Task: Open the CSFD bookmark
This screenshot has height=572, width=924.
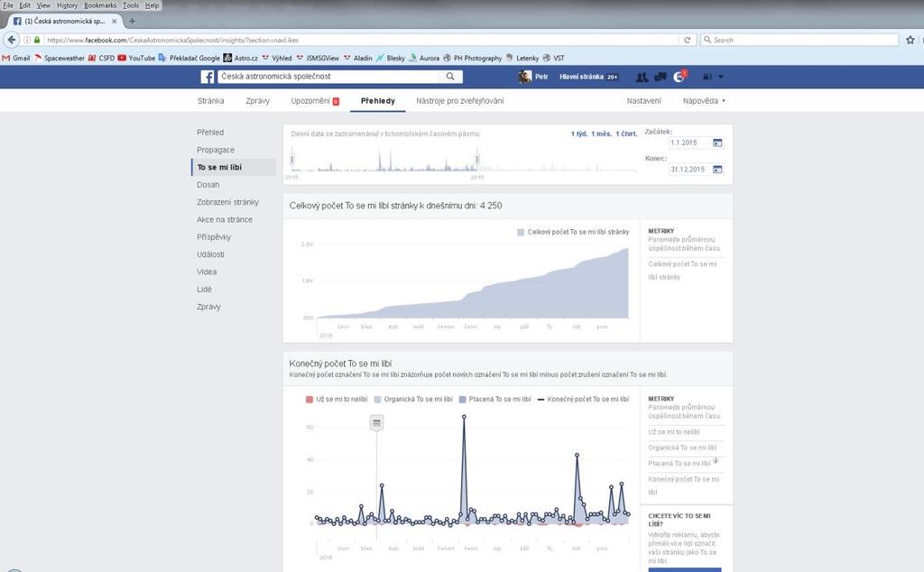Action: tap(101, 58)
